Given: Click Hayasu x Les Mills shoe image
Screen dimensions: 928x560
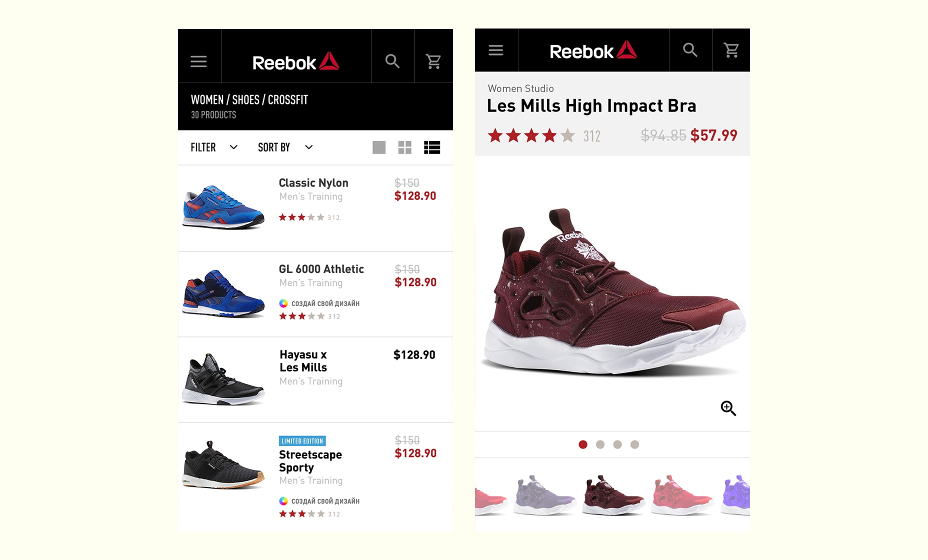Looking at the screenshot, I should coord(223,379).
